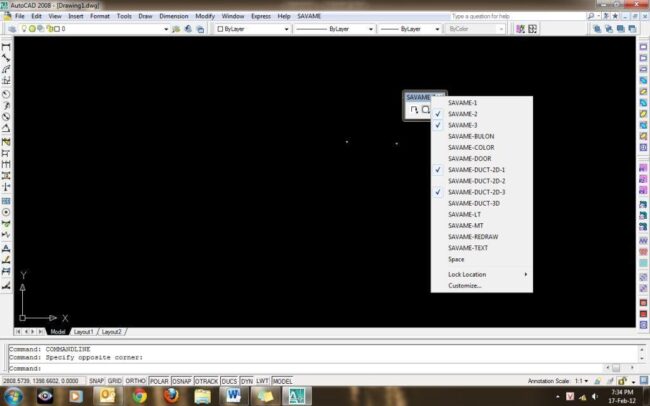Choose Customize... in context menu

click(482, 286)
